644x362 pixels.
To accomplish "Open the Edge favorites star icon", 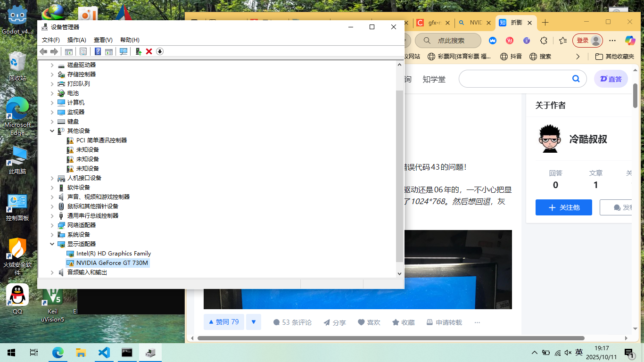I will pyautogui.click(x=563, y=41).
